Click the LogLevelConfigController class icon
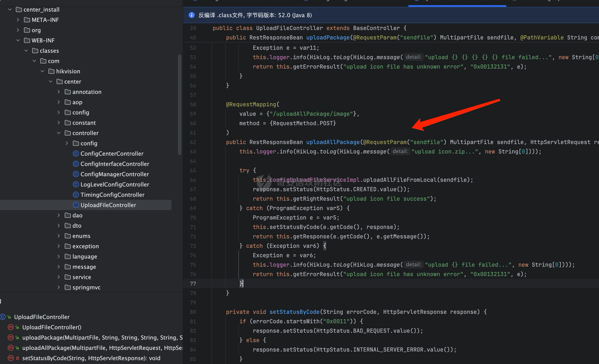Viewport: 599px width, 364px height. point(76,184)
